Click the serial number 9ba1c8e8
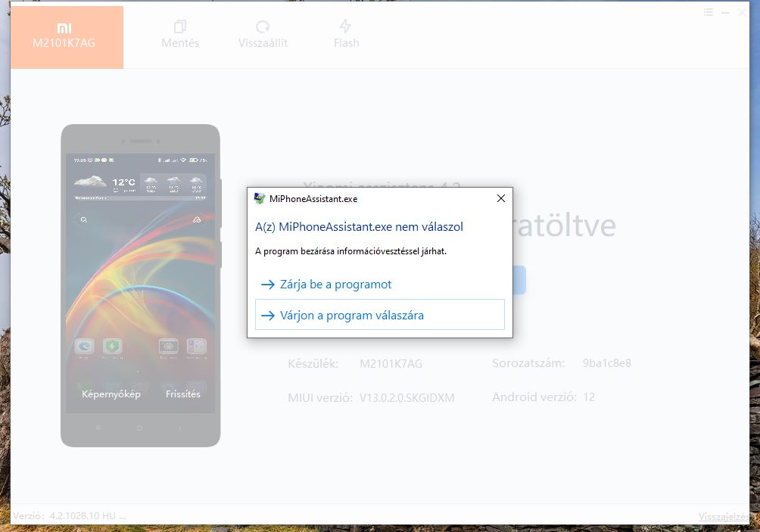The image size is (760, 532). click(607, 363)
